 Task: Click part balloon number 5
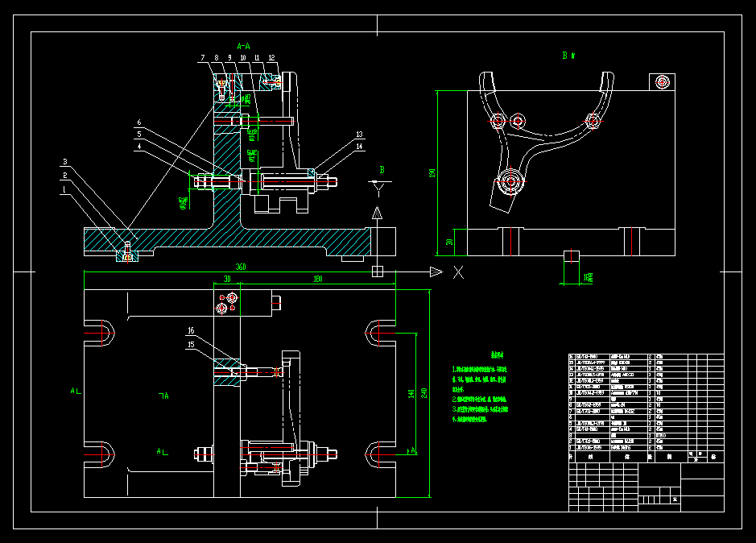pos(139,135)
